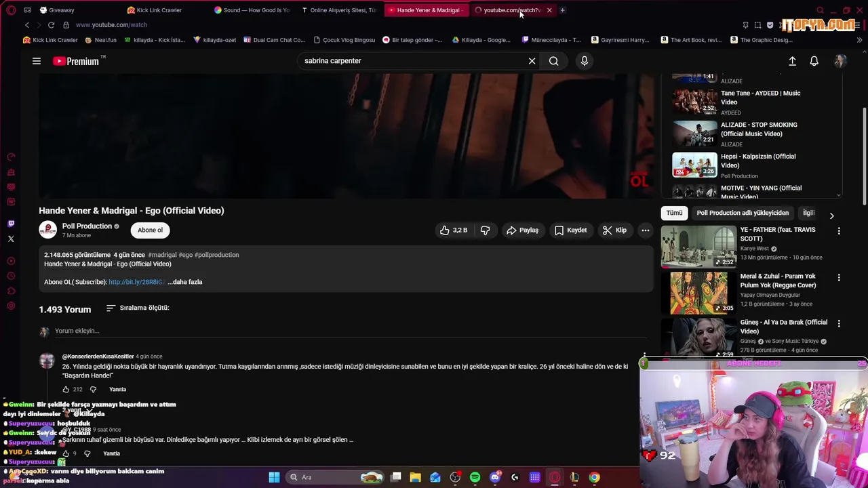Dislike the Ego video
The image size is (868, 488).
485,230
